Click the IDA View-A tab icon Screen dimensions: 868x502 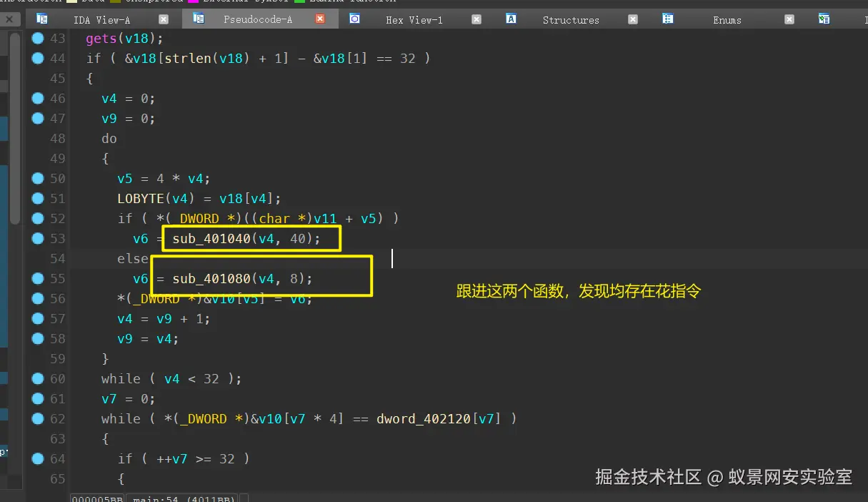tap(42, 19)
